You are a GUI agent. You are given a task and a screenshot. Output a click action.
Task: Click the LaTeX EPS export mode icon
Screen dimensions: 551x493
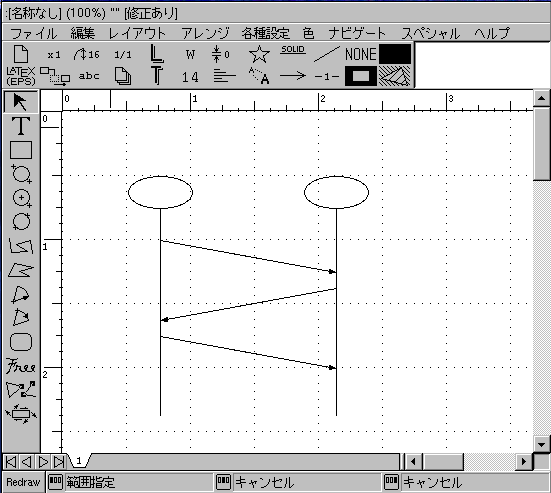[21, 76]
